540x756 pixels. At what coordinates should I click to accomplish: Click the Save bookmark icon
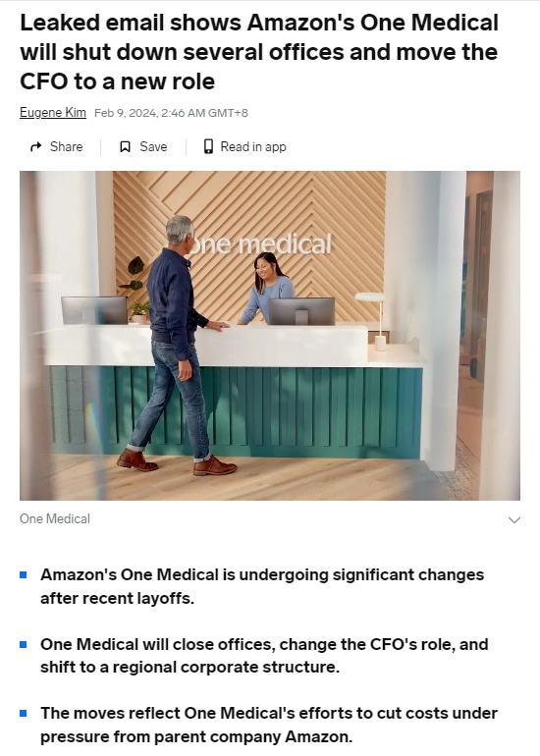tap(125, 146)
